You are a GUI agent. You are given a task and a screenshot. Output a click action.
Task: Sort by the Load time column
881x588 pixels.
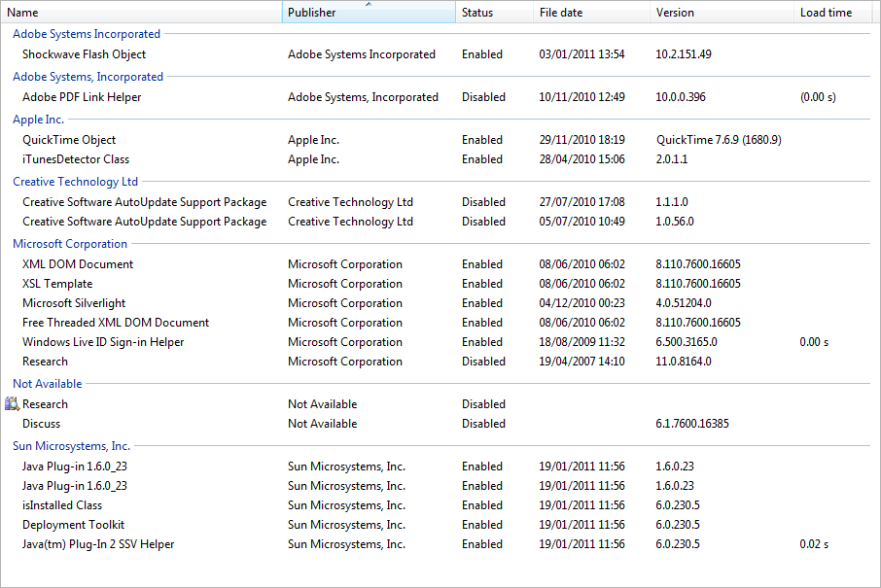point(836,12)
